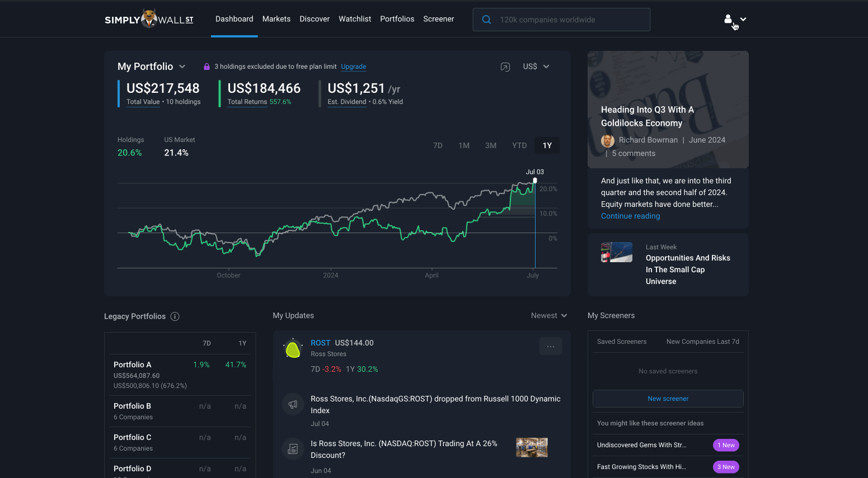Image resolution: width=868 pixels, height=478 pixels.
Task: Open Small Cap Universe article thumbnail
Action: click(x=617, y=252)
